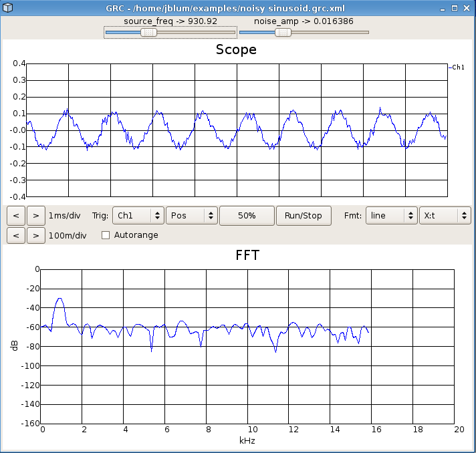The width and height of the screenshot is (476, 453).
Task: Grab the source_freq slider handle
Action: (x=148, y=32)
